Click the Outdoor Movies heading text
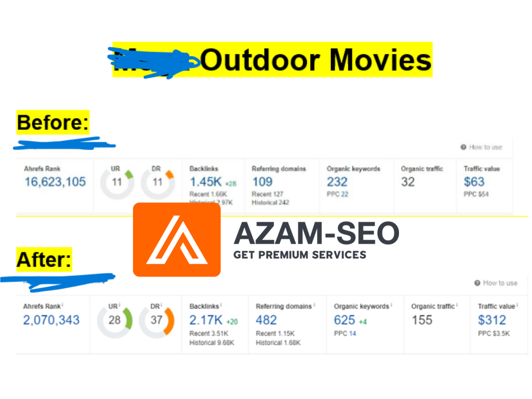The image size is (532, 399). (x=316, y=60)
